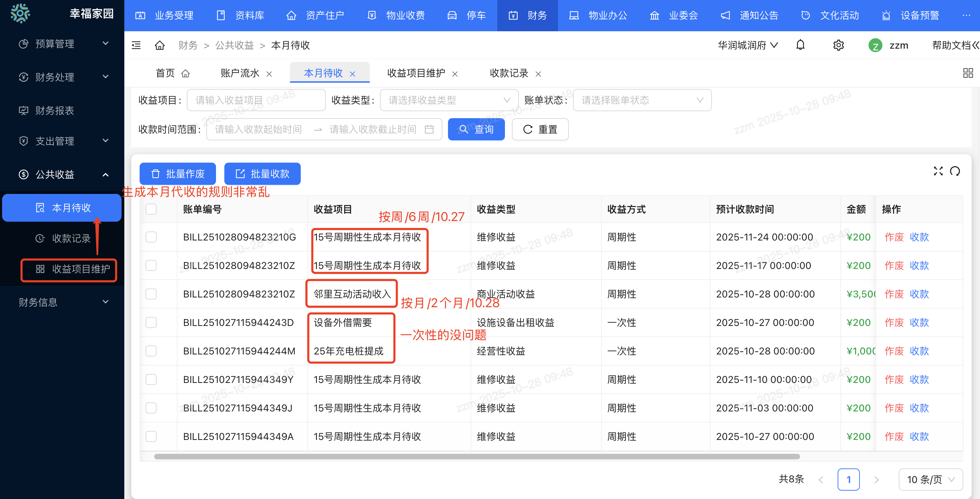Collapse the 公共收益 sidebar section
The height and width of the screenshot is (499, 980).
pyautogui.click(x=106, y=175)
